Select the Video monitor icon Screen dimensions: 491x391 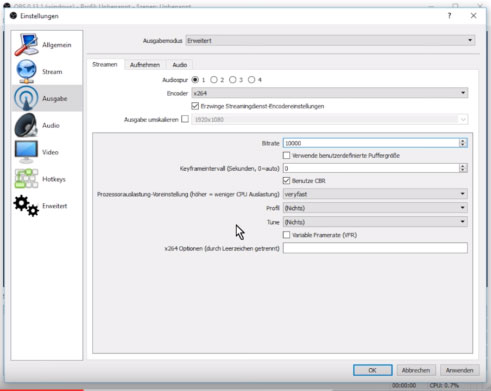click(26, 152)
